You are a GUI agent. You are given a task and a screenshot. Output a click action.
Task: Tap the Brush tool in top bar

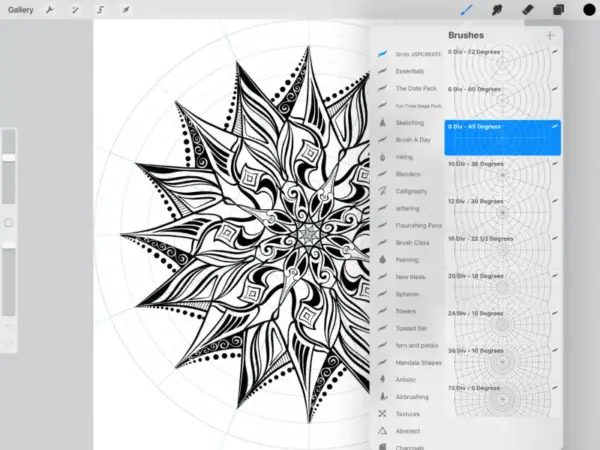[466, 10]
